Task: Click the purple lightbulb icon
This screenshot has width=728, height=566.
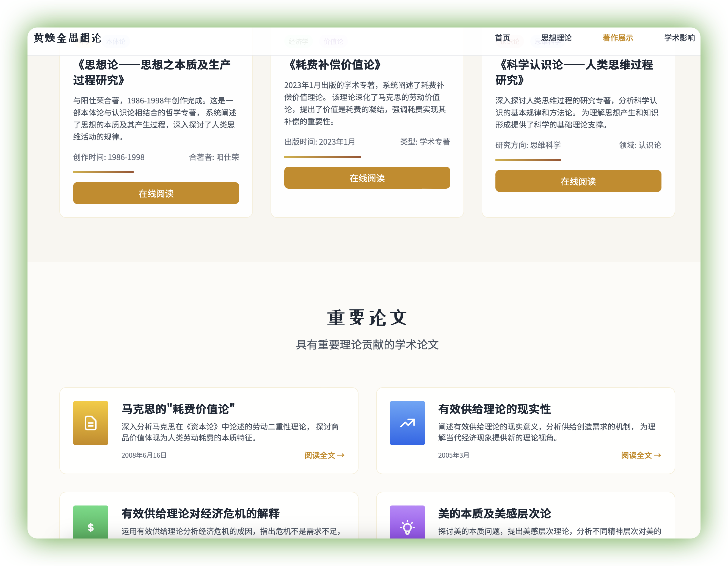Action: tap(407, 527)
